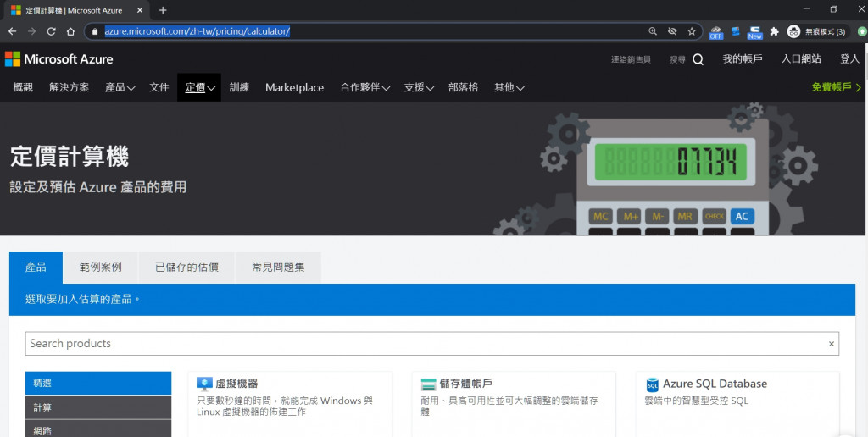868x437 pixels.
Task: Expand the 產品 navigation dropdown
Action: [120, 87]
